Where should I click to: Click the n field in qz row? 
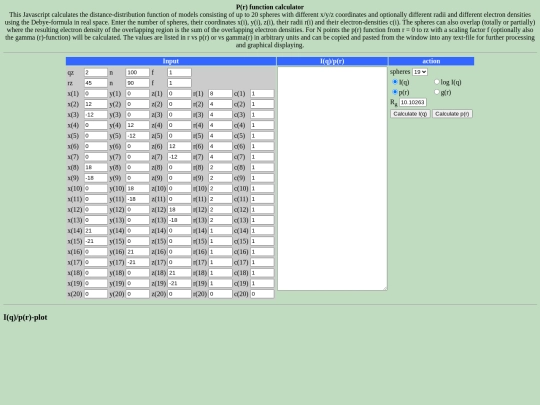coord(137,72)
